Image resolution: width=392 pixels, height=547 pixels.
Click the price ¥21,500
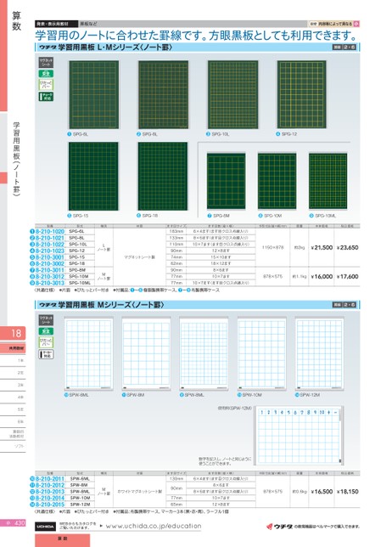coord(322,247)
